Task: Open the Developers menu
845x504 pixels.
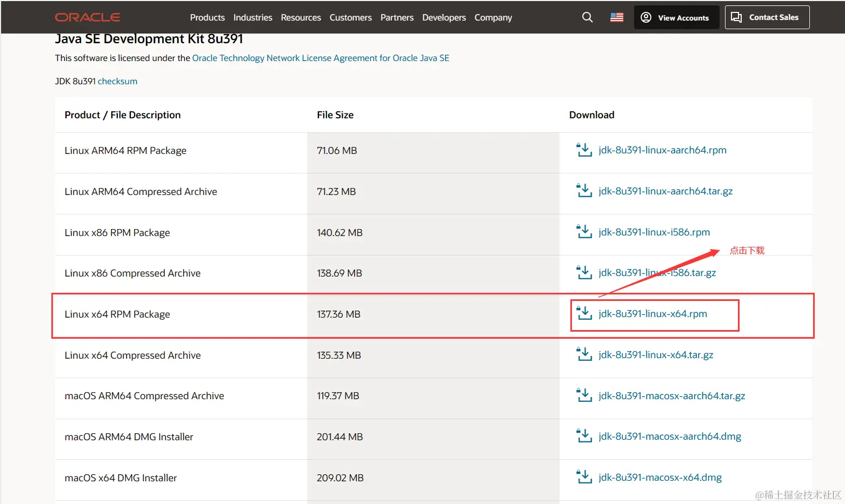Action: 444,17
